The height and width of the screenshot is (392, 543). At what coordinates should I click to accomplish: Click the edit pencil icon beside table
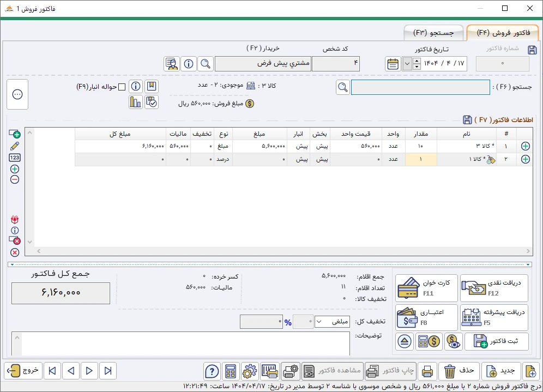point(15,146)
